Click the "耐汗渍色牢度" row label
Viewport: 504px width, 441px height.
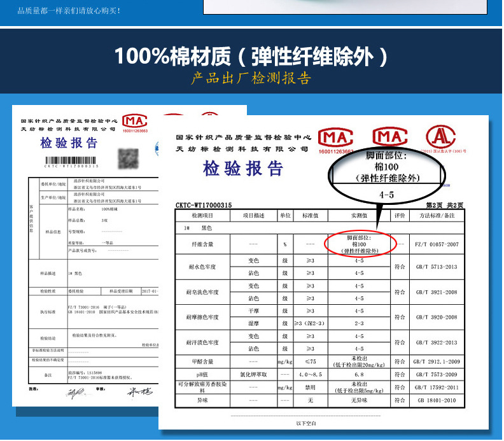point(202,342)
